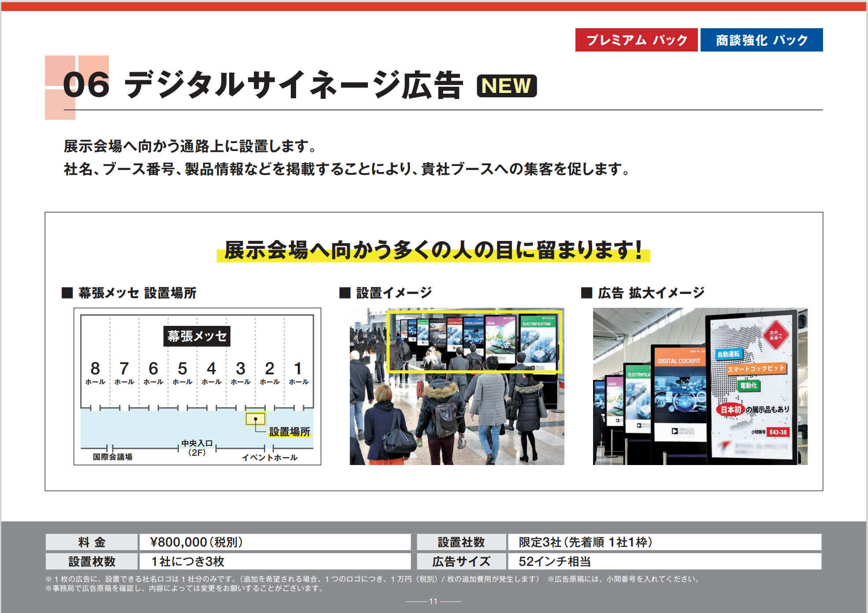
Task: Click the プレミアム パック red label
Action: coord(636,40)
